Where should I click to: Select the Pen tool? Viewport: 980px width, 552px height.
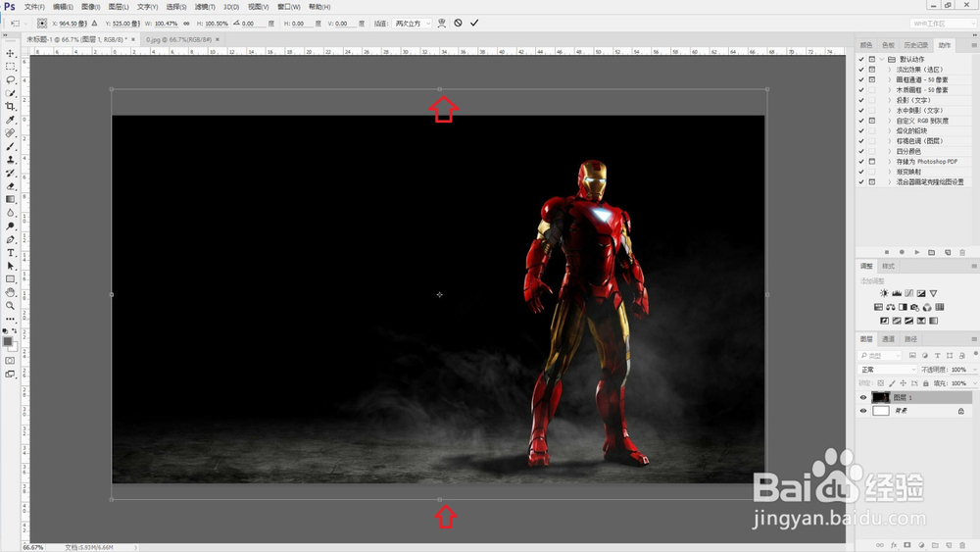[x=10, y=239]
